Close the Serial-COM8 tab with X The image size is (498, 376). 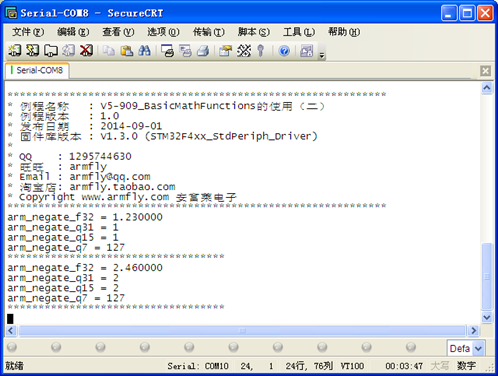point(485,71)
